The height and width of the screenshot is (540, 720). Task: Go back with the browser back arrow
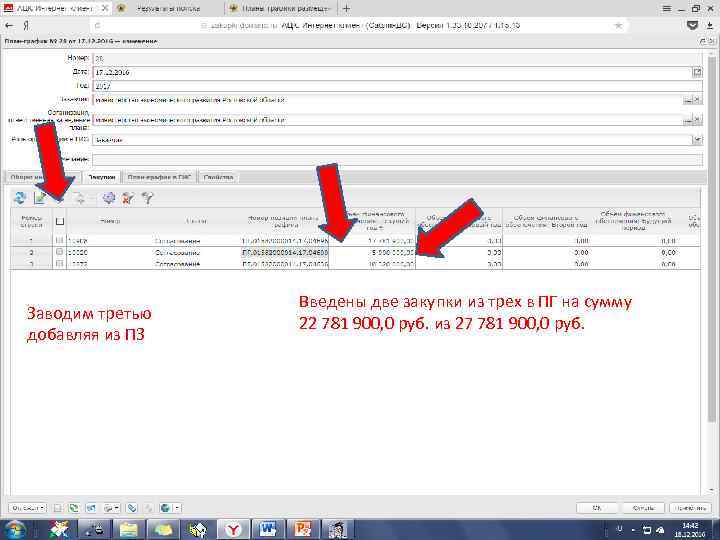pyautogui.click(x=9, y=26)
